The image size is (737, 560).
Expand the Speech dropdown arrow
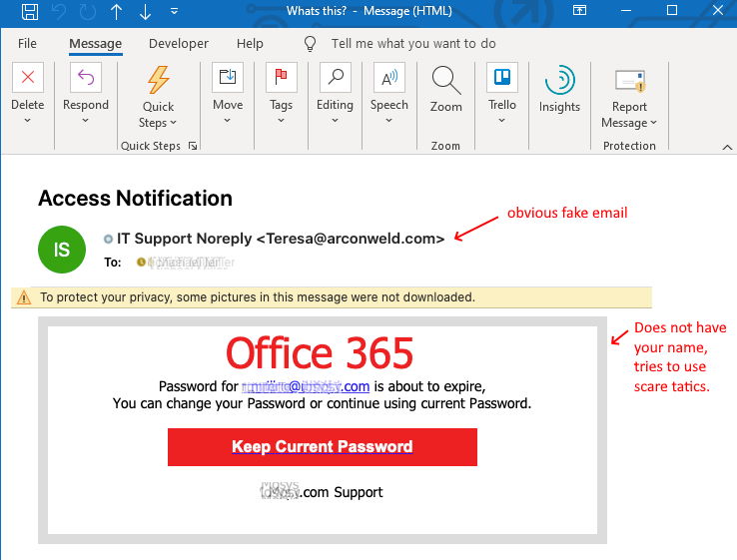(x=388, y=120)
